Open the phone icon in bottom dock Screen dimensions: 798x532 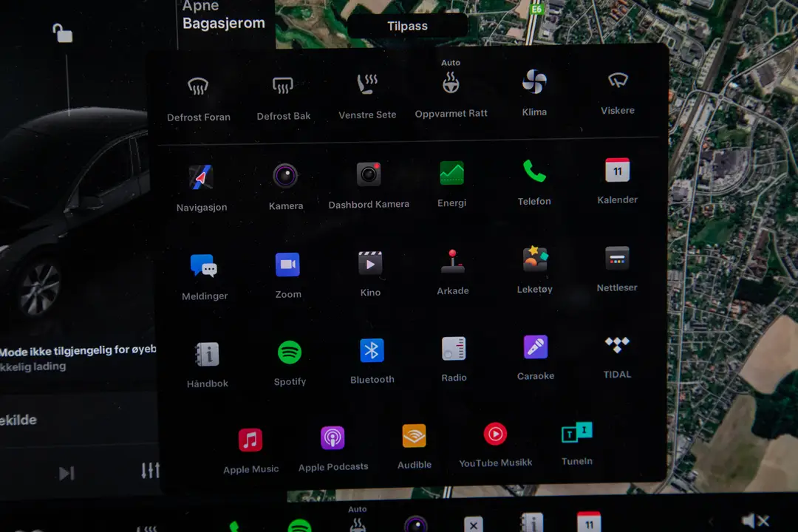234,526
